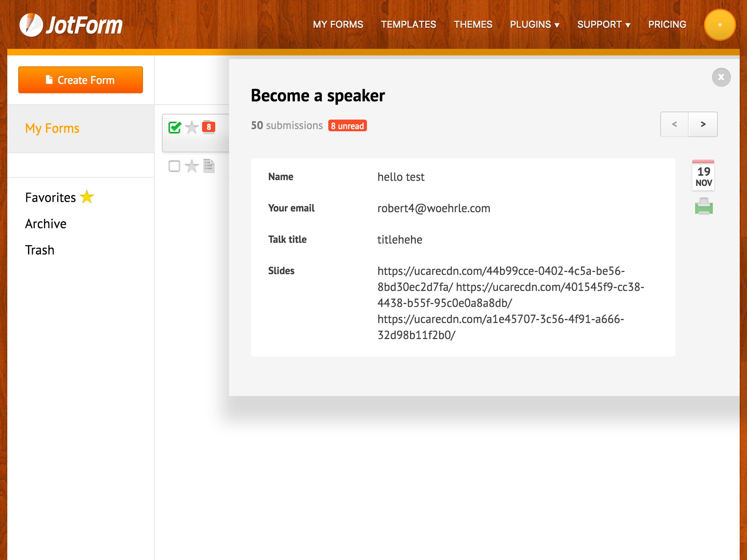This screenshot has height=560, width=747.
Task: Check the second form's empty checkbox
Action: tap(174, 166)
